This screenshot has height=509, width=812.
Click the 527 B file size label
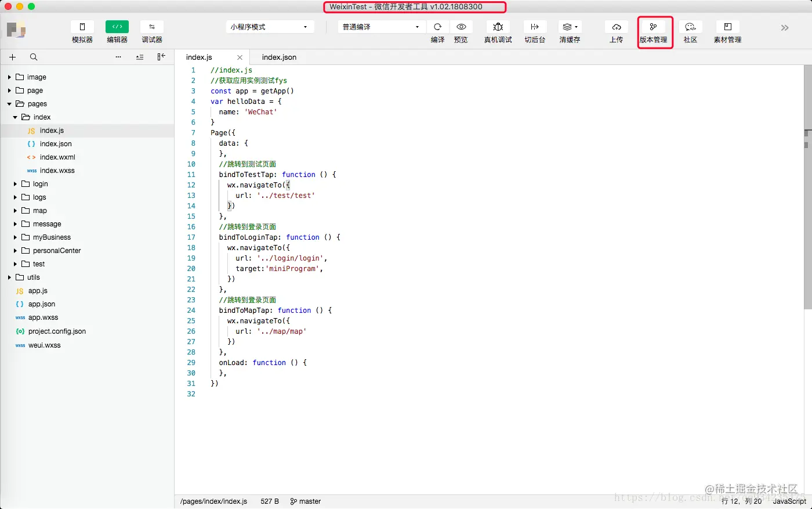click(270, 501)
